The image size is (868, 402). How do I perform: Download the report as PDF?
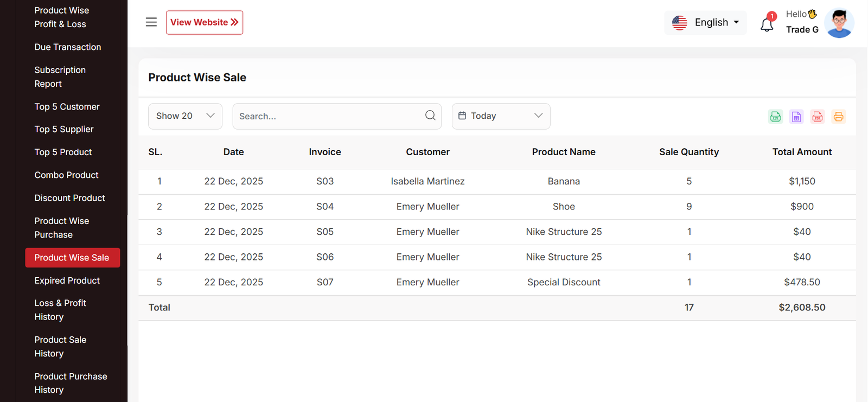817,117
